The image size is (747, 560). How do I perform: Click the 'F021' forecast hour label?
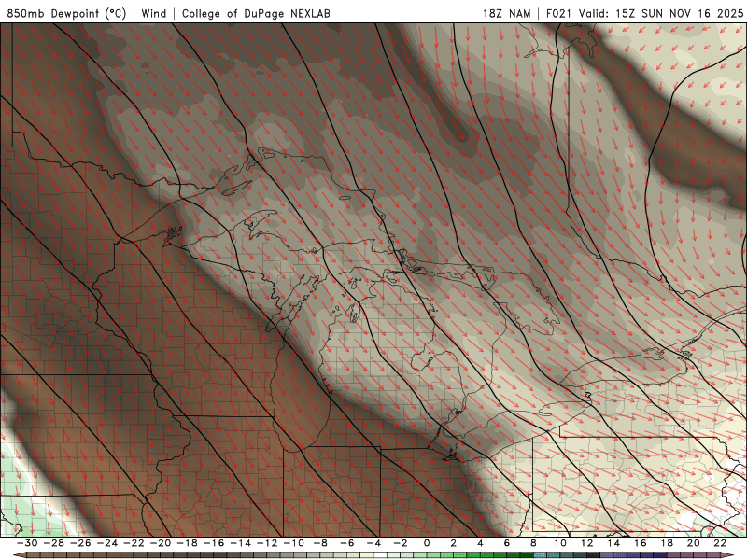558,13
